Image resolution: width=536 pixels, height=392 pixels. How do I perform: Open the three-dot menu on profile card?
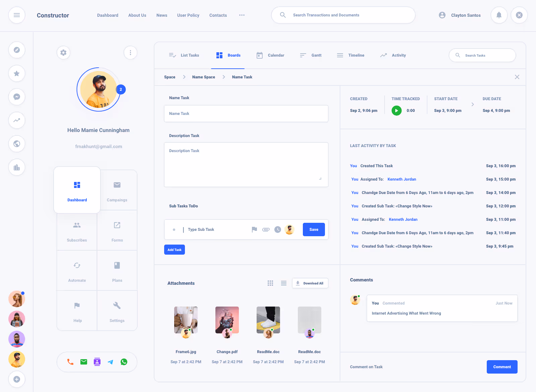(130, 53)
